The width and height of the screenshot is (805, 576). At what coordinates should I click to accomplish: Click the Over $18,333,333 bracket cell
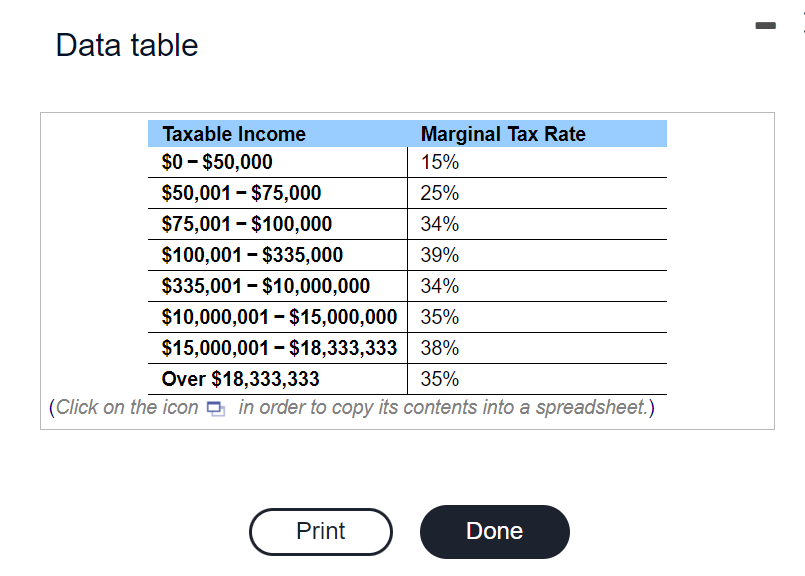coord(241,379)
